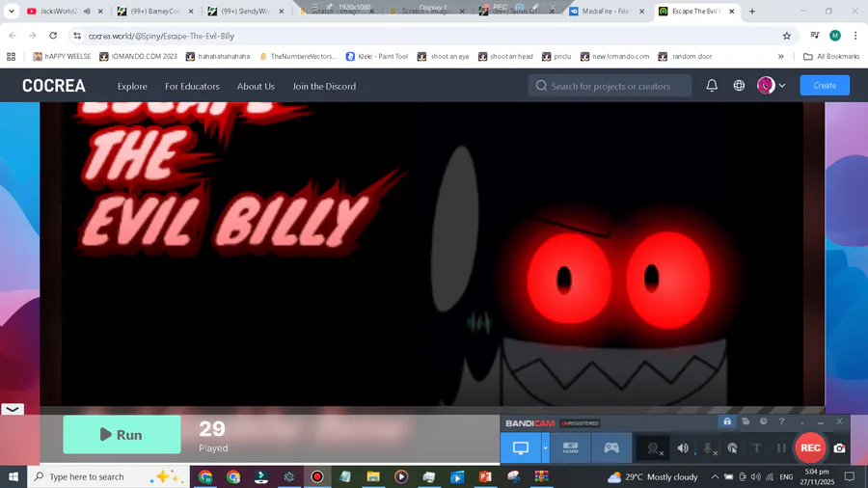This screenshot has height=488, width=868.
Task: Open Bandicam help question mark
Action: [781, 421]
